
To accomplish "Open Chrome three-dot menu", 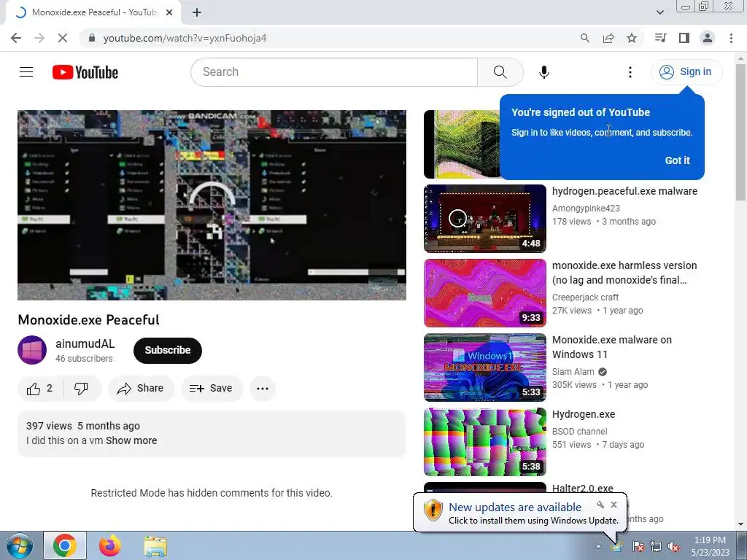I will coord(731,38).
